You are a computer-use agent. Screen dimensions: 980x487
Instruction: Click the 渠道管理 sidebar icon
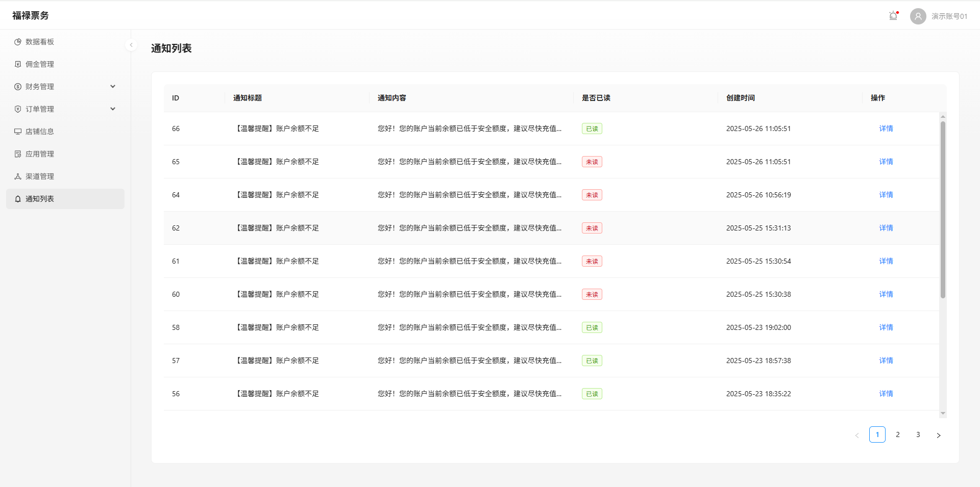click(18, 176)
